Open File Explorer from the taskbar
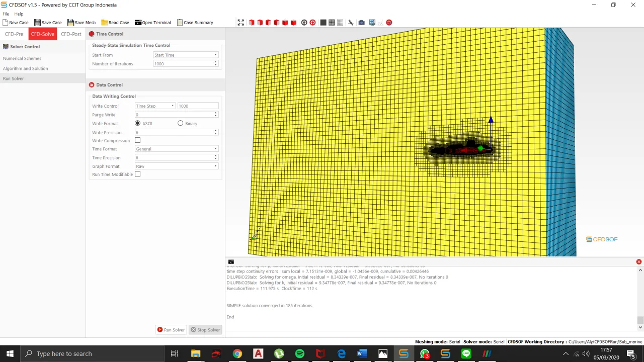The width and height of the screenshot is (644, 362). (195, 354)
